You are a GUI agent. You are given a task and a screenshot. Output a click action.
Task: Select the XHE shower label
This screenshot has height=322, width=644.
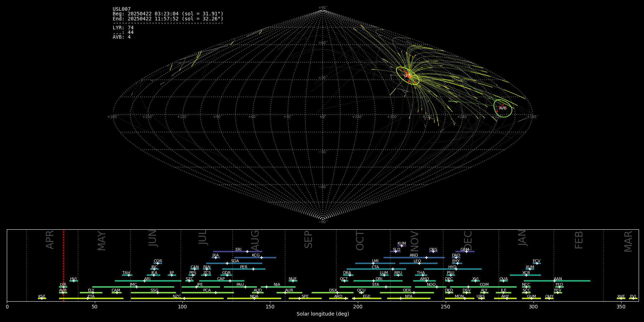[x=621, y=297]
